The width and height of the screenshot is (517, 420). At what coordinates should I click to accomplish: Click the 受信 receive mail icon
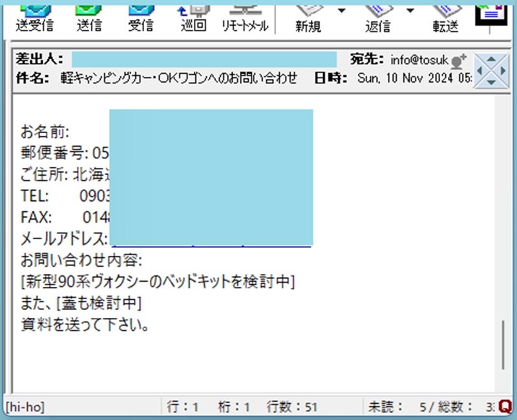click(x=140, y=17)
